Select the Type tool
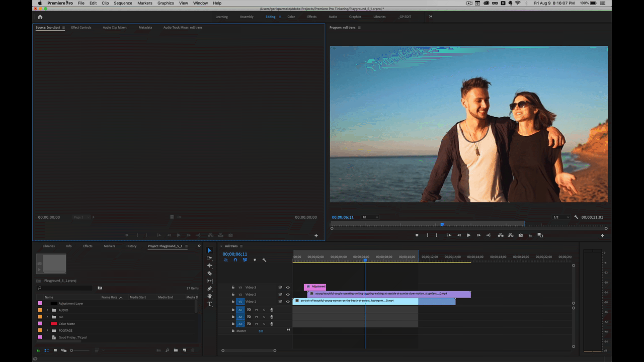Screen dimensions: 644x362 (x=209, y=303)
